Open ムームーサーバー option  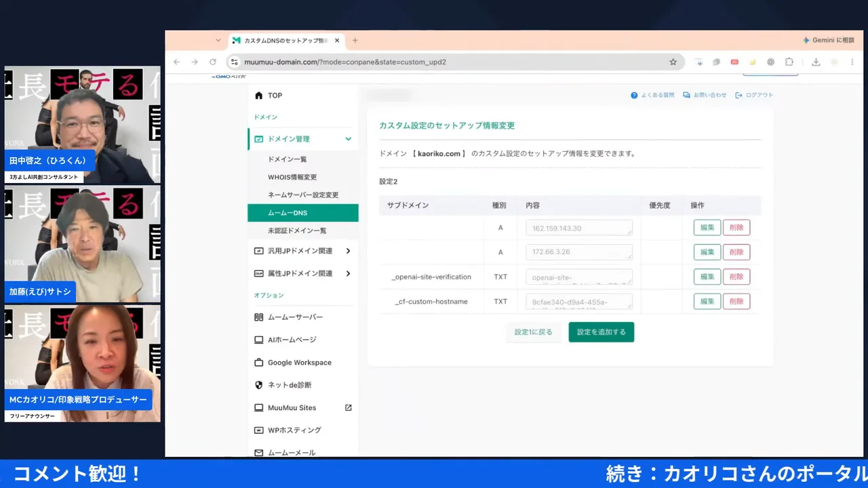pos(295,317)
